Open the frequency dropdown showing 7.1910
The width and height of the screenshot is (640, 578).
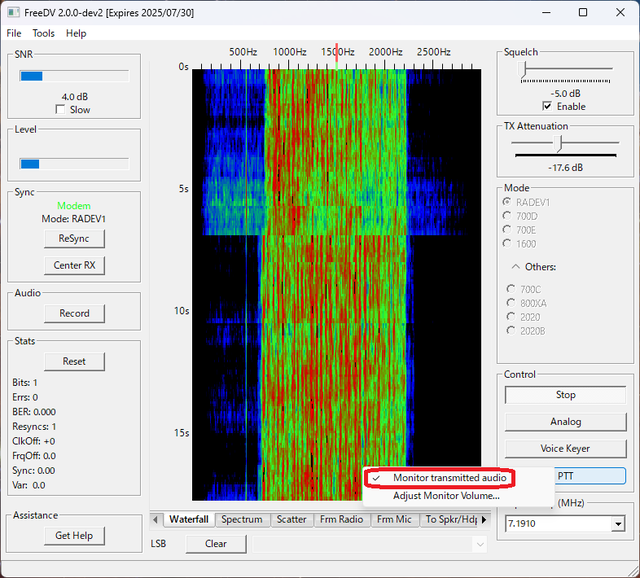click(617, 523)
